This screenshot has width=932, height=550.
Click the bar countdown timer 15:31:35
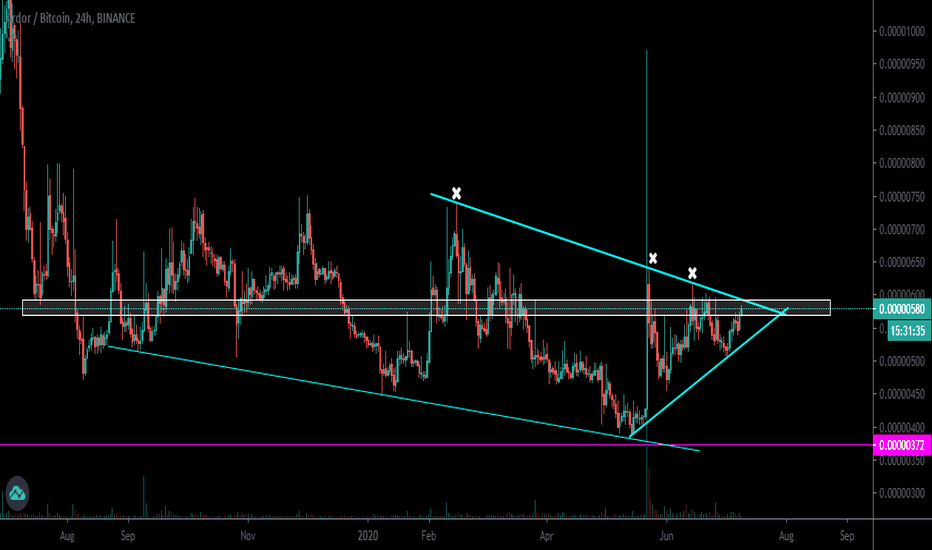(908, 331)
